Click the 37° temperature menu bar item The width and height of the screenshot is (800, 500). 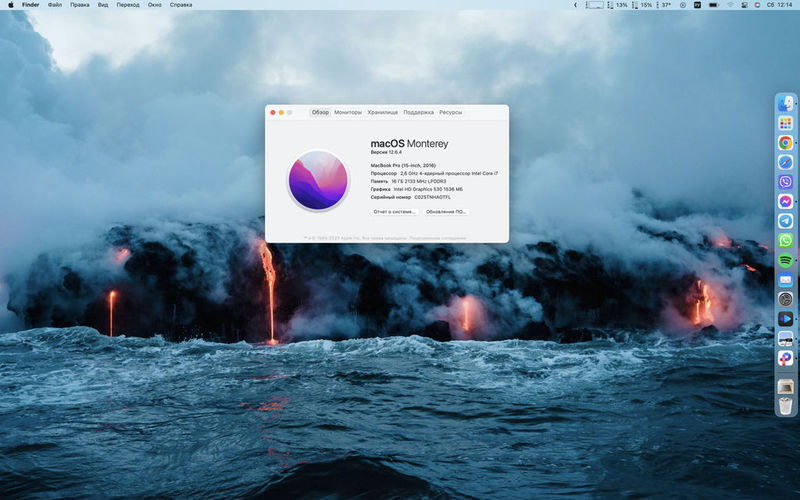[x=663, y=5]
